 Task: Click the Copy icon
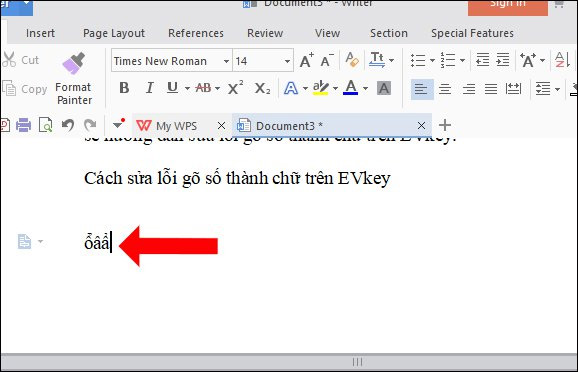(9, 88)
